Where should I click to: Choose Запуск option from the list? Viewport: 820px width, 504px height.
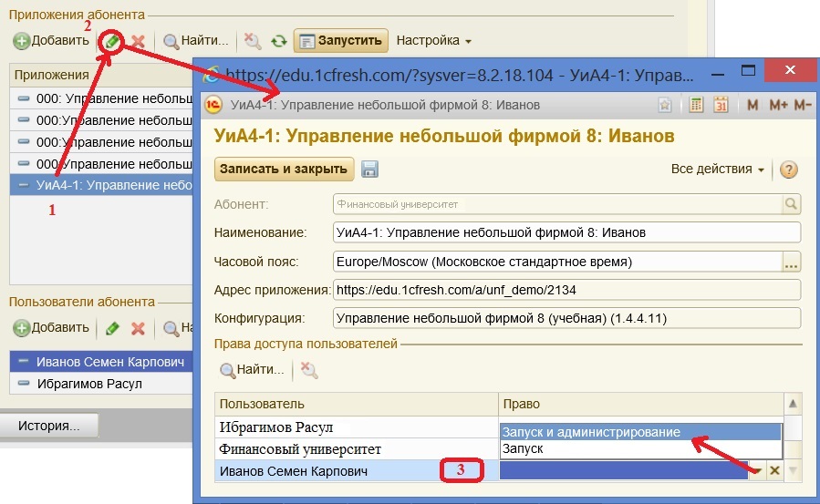click(x=640, y=448)
